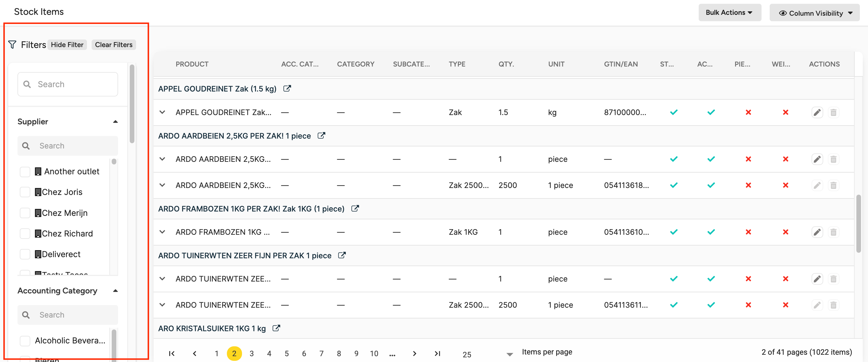Viewport: 868px width, 362px height.
Task: Expand the APPEL GOUDREINET Zak row
Action: 162,112
